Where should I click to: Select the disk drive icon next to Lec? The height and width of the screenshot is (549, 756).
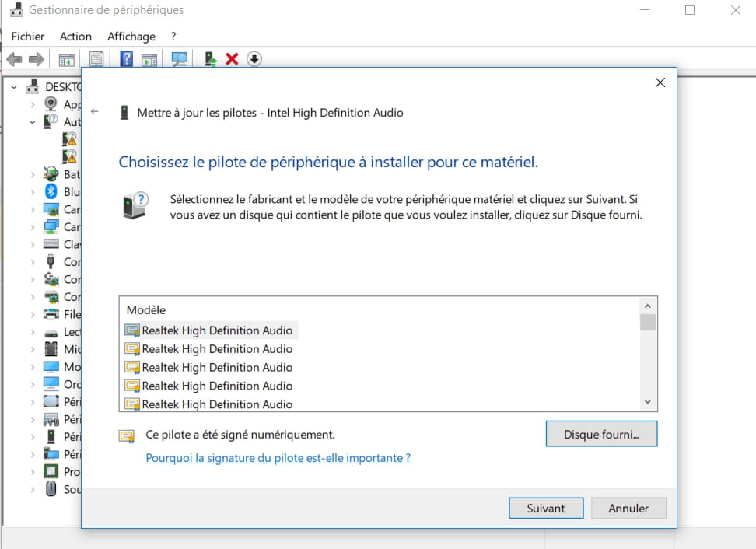click(51, 333)
